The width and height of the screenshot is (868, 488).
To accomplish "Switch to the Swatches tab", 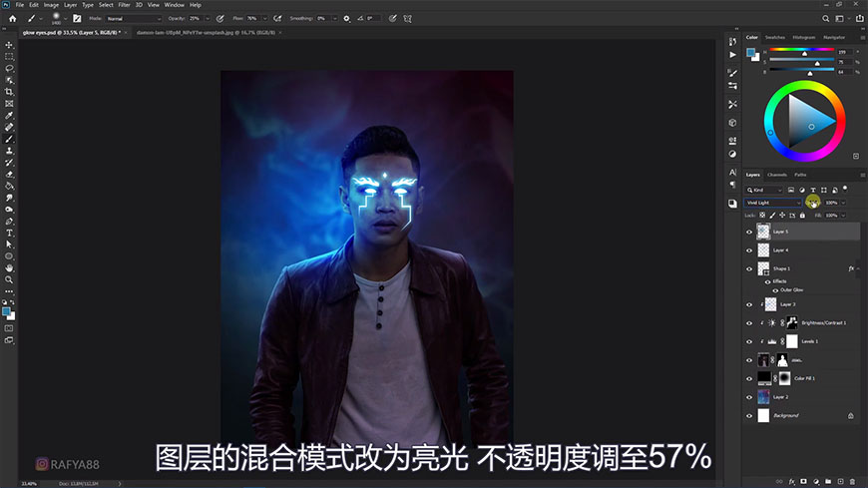I will (x=775, y=37).
